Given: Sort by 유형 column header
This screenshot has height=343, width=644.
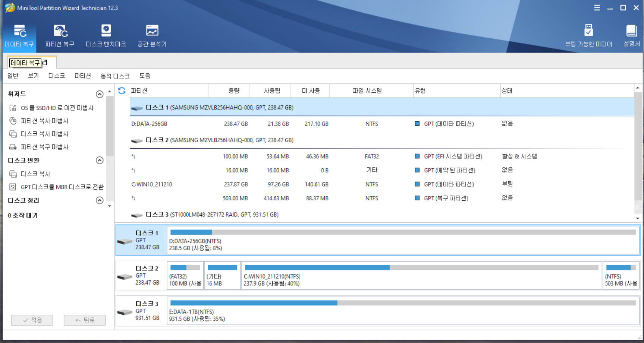Looking at the screenshot, I should pos(457,90).
